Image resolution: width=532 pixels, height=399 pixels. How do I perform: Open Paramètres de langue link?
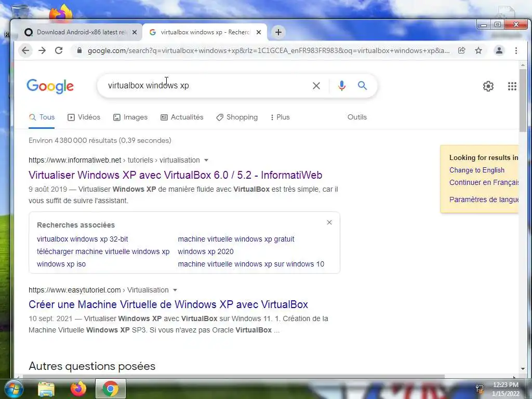coord(484,199)
